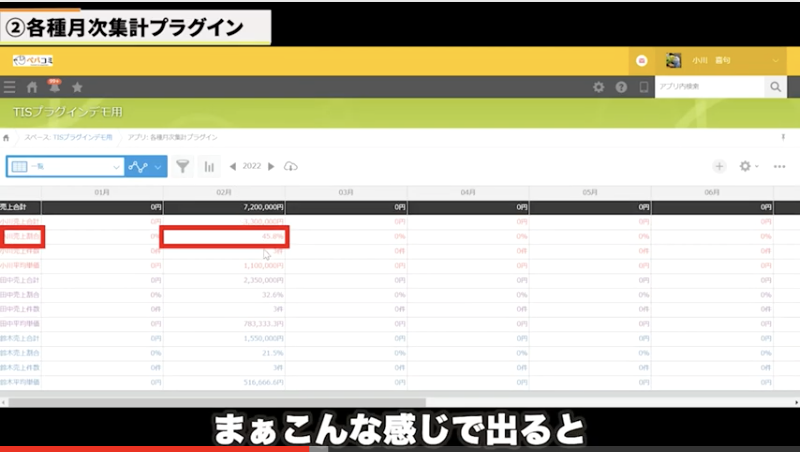The image size is (800, 454).
Task: Open the header gear settings icon
Action: [x=598, y=88]
